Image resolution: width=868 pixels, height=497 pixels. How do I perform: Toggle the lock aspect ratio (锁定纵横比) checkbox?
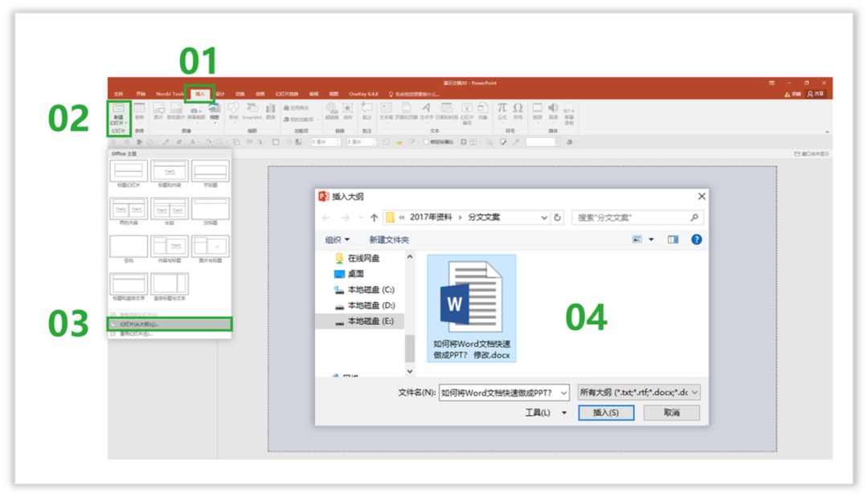coord(426,142)
